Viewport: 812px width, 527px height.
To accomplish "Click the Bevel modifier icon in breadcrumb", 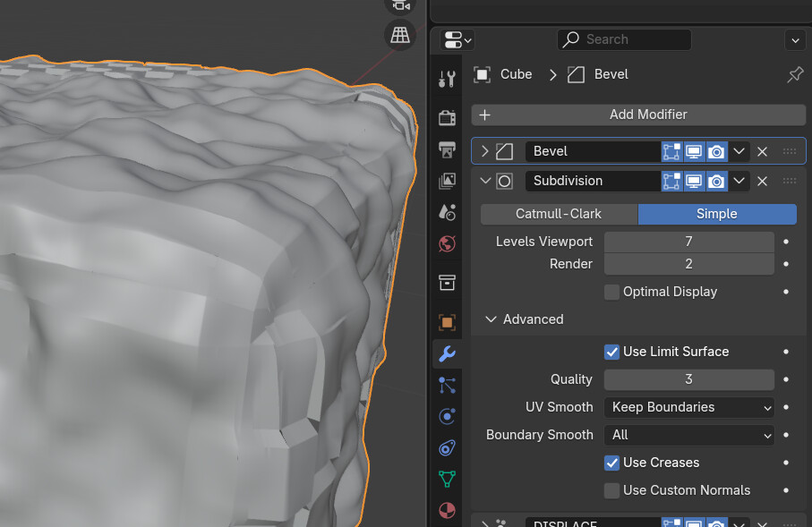I will (576, 74).
